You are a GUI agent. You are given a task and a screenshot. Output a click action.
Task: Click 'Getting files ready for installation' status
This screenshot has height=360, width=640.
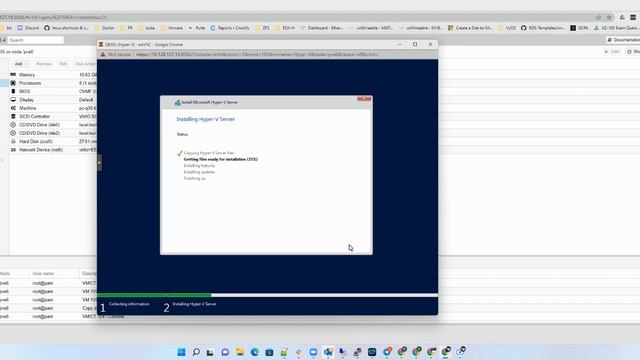click(x=220, y=159)
